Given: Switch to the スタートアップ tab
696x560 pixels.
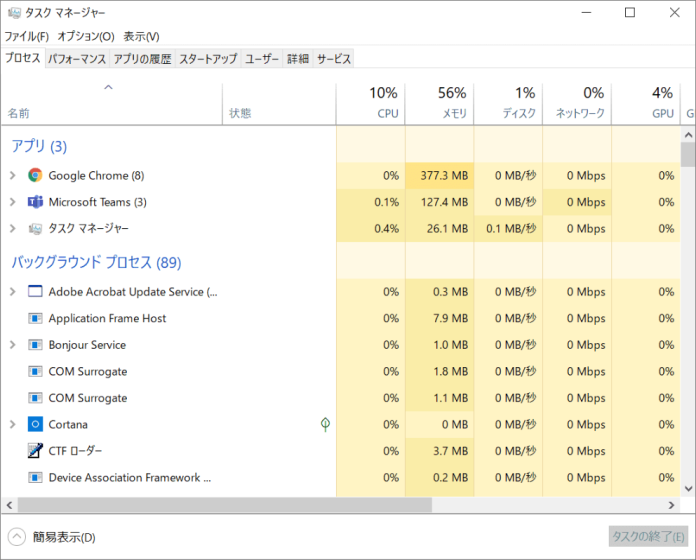Looking at the screenshot, I should (x=208, y=59).
